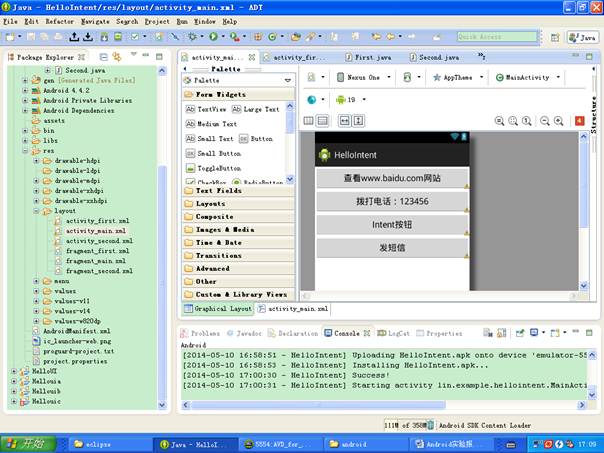Collapse the layout folder in Package Explorer

[35, 211]
